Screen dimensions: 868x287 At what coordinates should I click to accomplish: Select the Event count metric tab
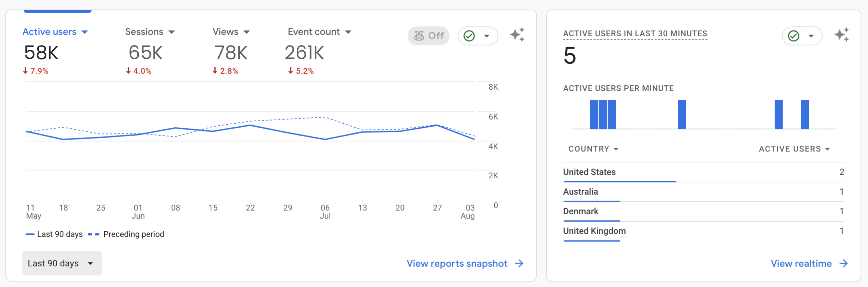click(314, 32)
